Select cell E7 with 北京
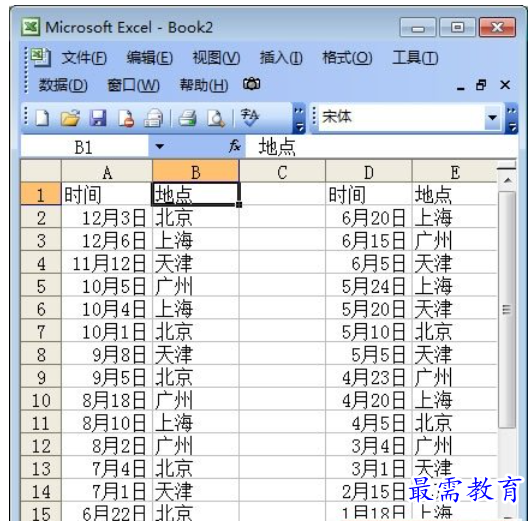The image size is (530, 521). [x=455, y=331]
